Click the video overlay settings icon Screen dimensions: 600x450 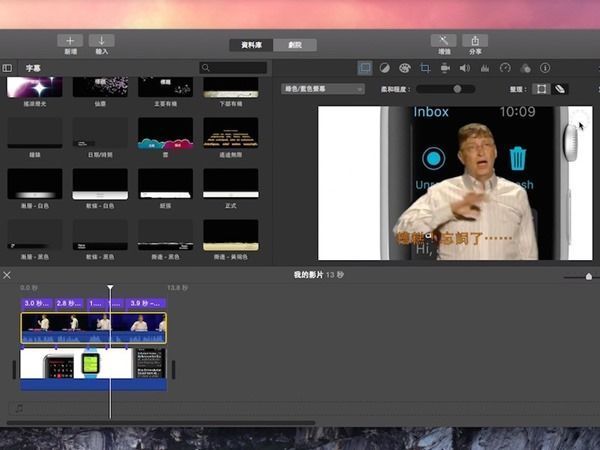tap(365, 68)
